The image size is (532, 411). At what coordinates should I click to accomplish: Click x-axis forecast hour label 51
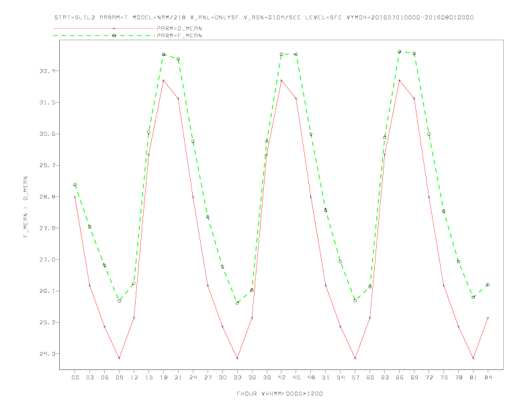(x=326, y=377)
